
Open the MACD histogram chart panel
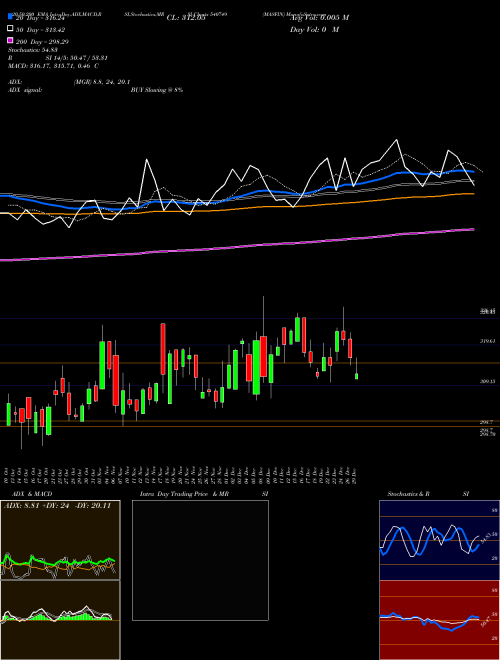coord(60,620)
